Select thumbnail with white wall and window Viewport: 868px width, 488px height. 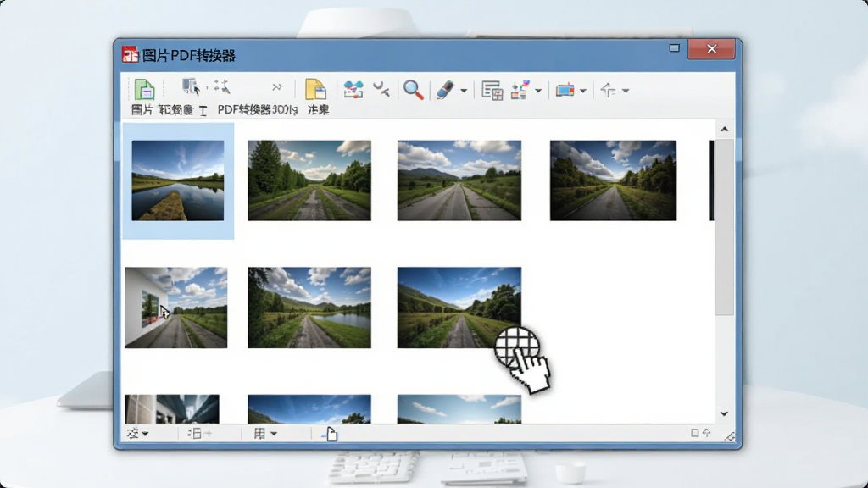click(x=176, y=308)
